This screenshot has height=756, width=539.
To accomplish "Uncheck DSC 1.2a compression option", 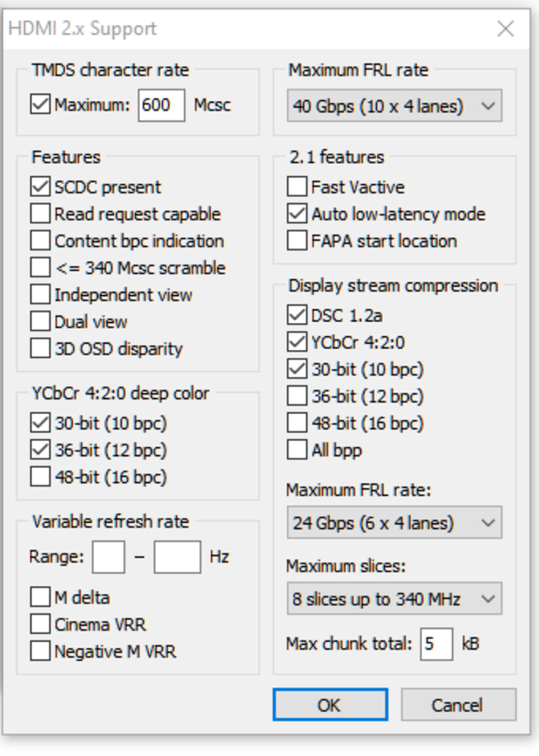I will click(x=297, y=315).
